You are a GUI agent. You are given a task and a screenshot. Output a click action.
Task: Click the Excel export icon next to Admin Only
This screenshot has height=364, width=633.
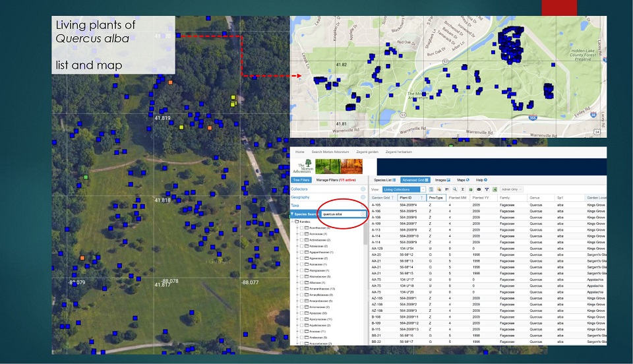[495, 189]
